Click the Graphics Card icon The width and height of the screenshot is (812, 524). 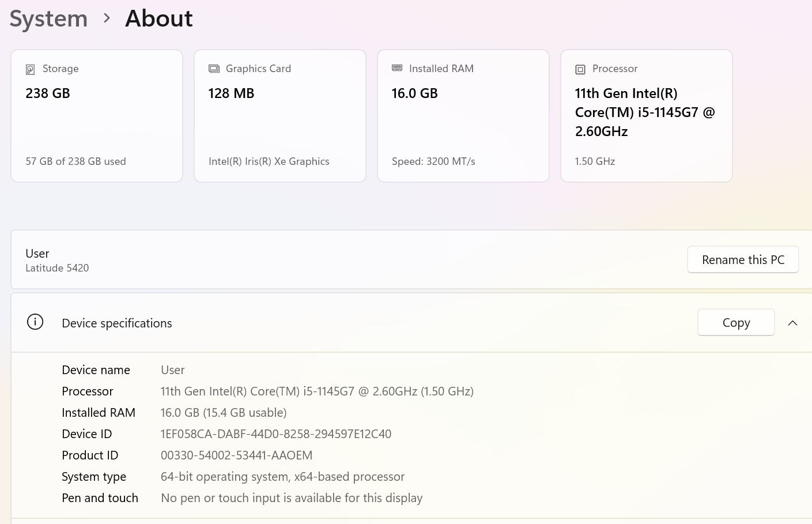(214, 69)
